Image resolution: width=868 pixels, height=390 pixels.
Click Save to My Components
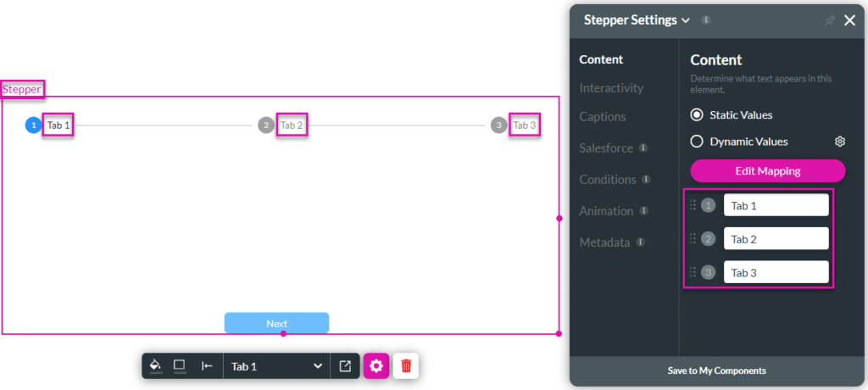pyautogui.click(x=717, y=370)
